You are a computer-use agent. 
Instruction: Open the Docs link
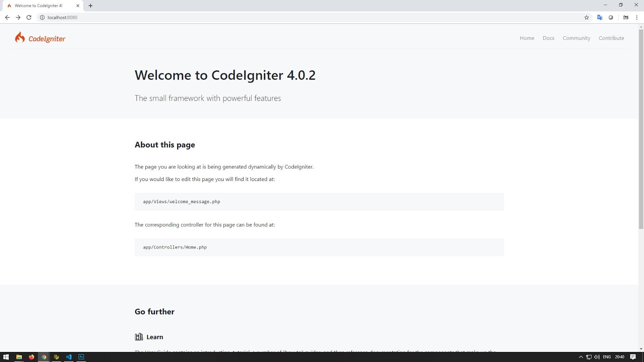[x=548, y=38]
